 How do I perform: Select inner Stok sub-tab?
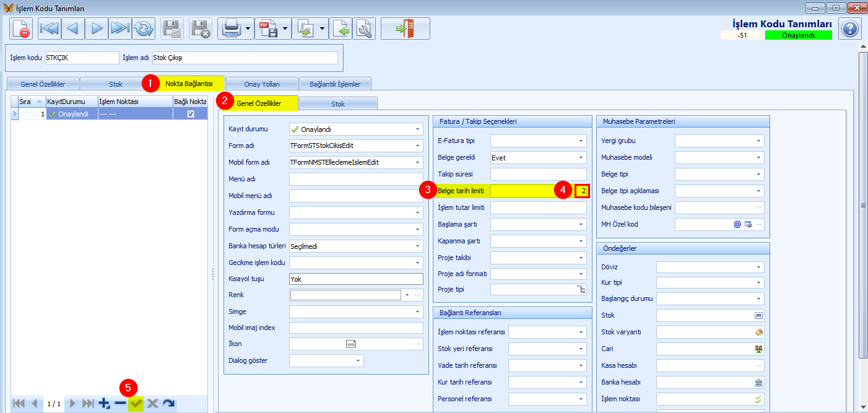[x=338, y=104]
